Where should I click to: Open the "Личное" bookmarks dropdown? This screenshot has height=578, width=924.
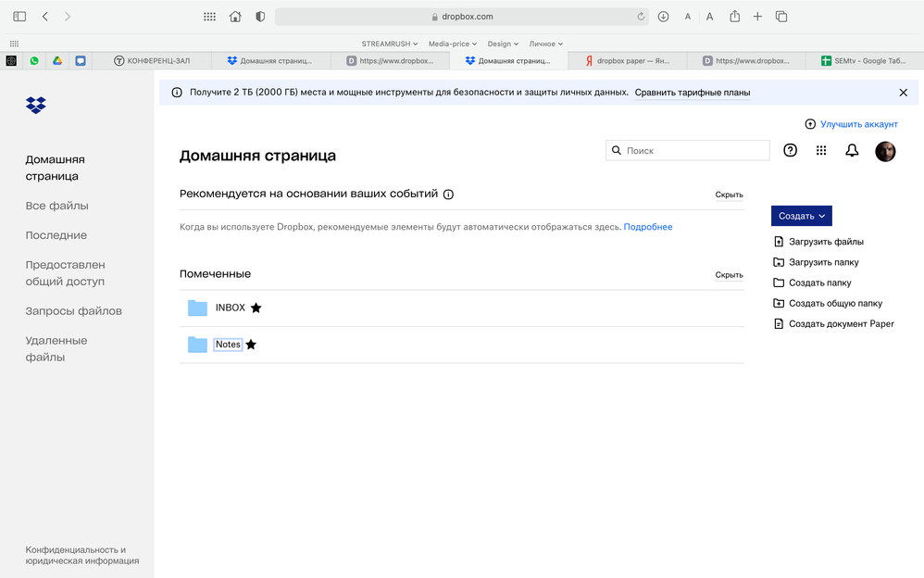coord(545,43)
